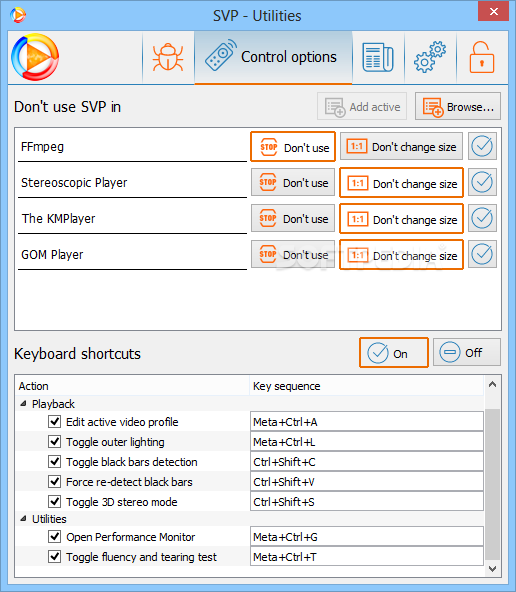Toggle Don't use for The KMPlayer
Image resolution: width=516 pixels, height=592 pixels.
pyautogui.click(x=293, y=219)
